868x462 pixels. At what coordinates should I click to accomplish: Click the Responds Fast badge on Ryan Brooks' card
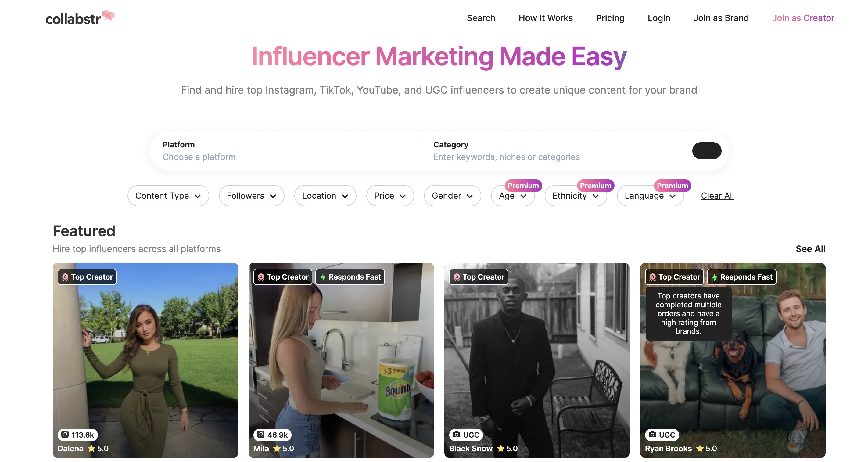click(x=742, y=277)
